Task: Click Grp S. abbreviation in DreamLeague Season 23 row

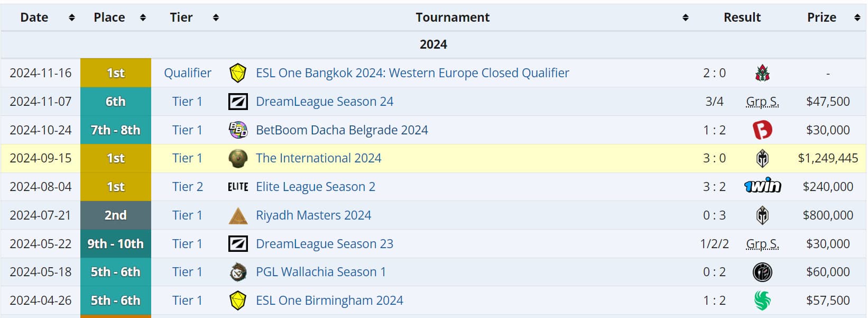Action: pos(762,244)
